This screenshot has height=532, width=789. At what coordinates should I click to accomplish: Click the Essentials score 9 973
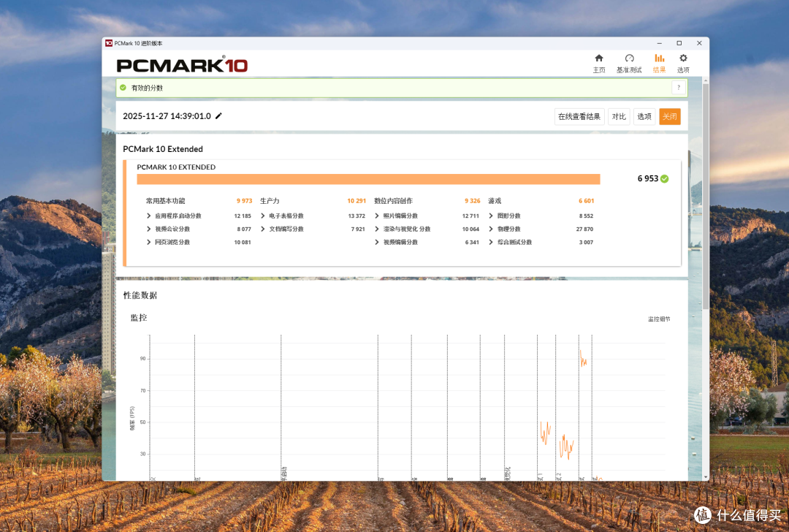[244, 201]
